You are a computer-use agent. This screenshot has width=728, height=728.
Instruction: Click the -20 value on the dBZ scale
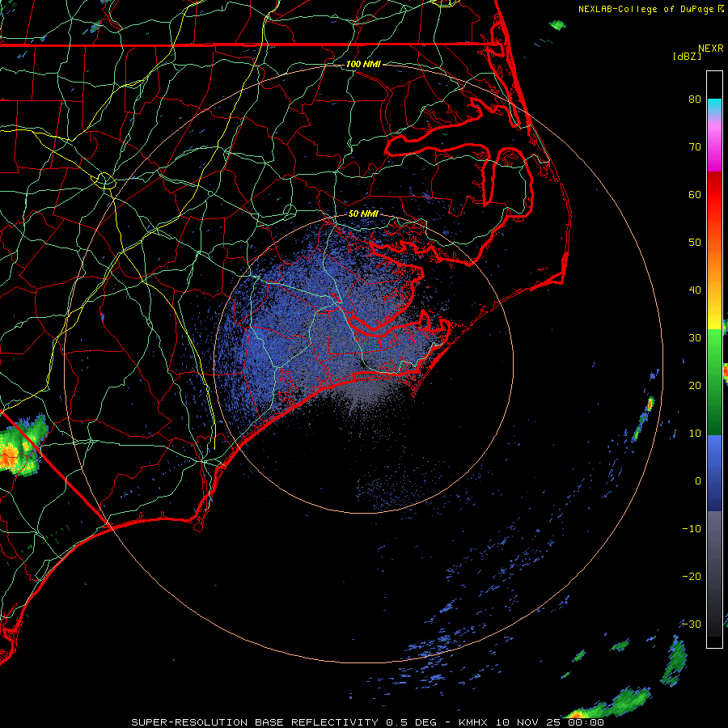[692, 576]
